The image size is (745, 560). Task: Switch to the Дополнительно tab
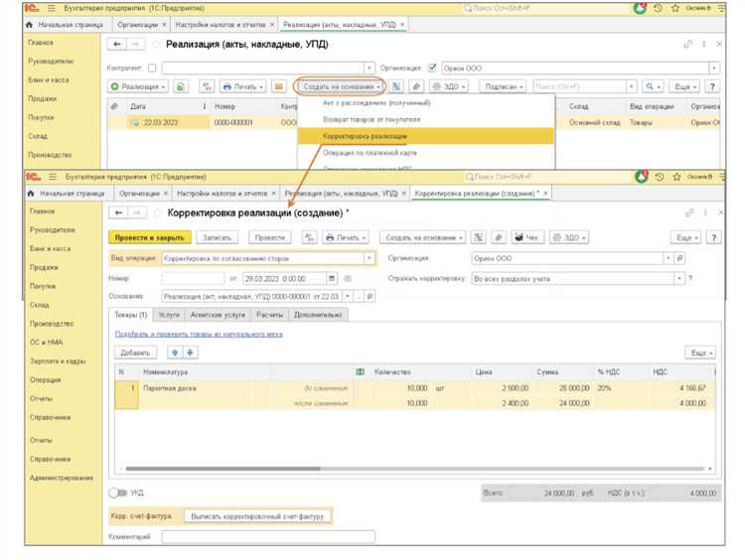[x=318, y=315]
